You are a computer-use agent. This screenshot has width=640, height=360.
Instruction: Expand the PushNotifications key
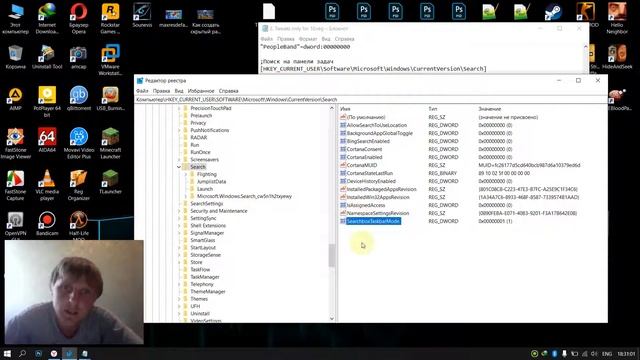(x=179, y=130)
